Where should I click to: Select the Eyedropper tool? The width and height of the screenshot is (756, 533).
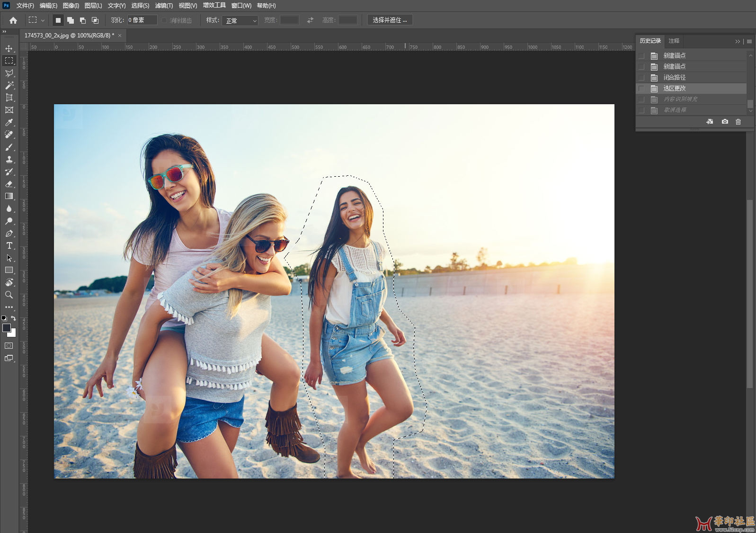[9, 122]
